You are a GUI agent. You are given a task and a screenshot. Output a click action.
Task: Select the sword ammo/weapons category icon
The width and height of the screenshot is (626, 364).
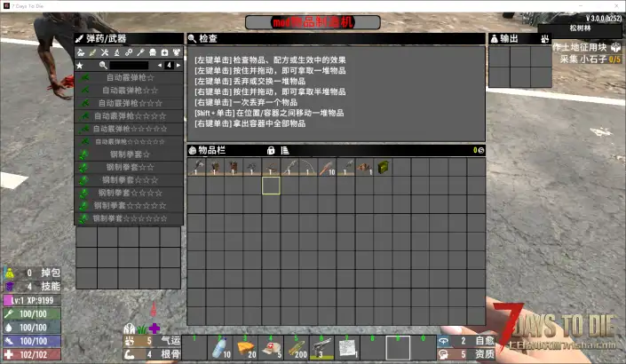(92, 52)
